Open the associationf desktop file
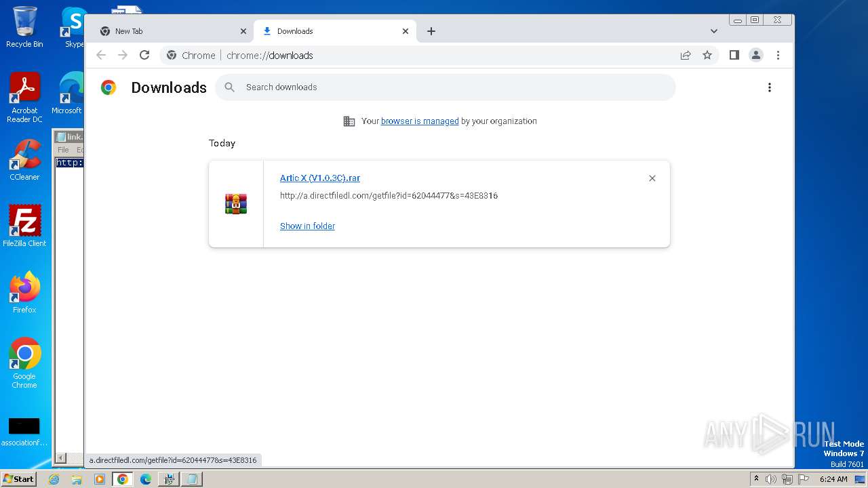The height and width of the screenshot is (488, 868). pos(24,432)
